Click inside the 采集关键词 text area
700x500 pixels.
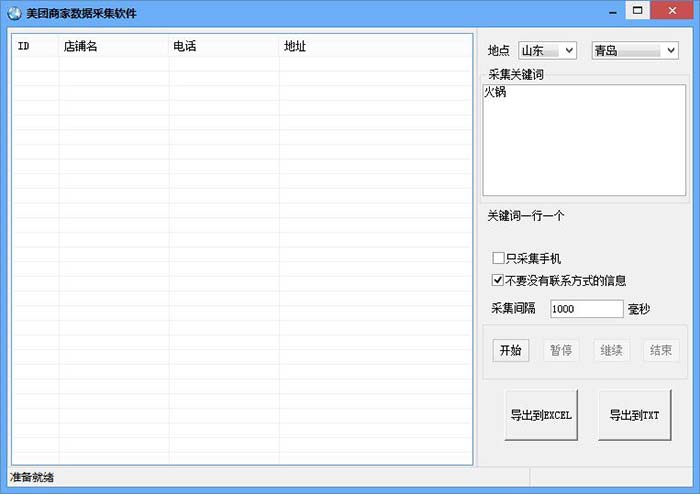tap(584, 140)
